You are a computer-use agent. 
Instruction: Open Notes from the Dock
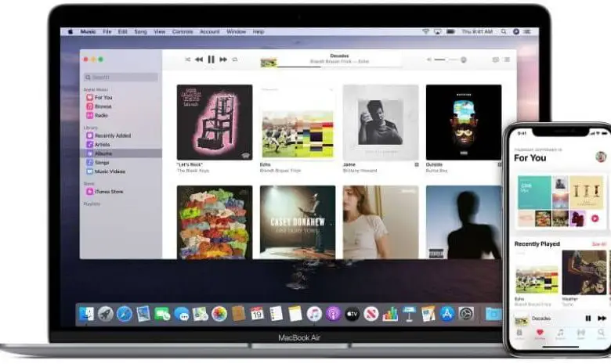pyautogui.click(x=295, y=314)
